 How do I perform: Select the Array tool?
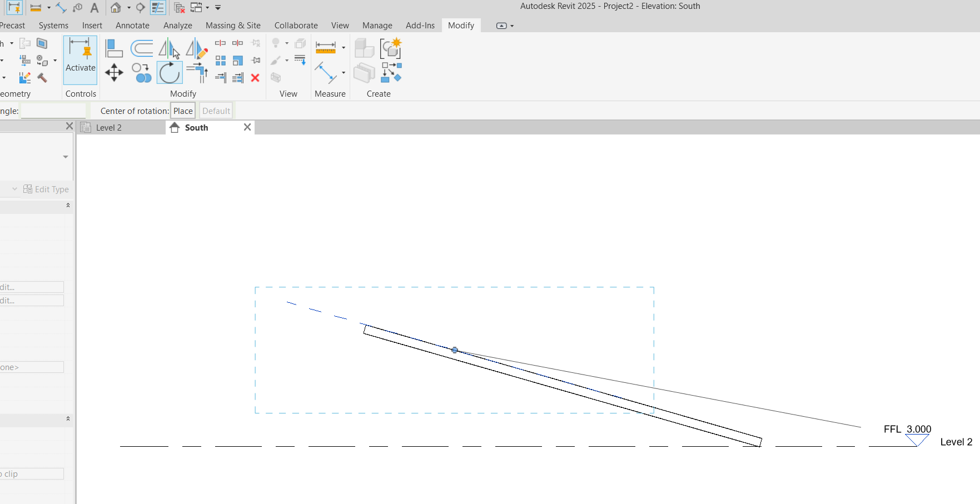pyautogui.click(x=220, y=60)
